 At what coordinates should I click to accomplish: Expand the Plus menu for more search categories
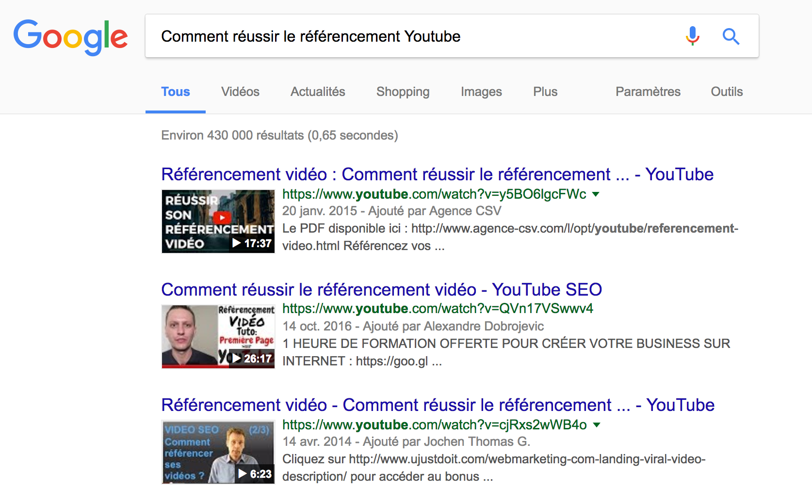(x=545, y=92)
